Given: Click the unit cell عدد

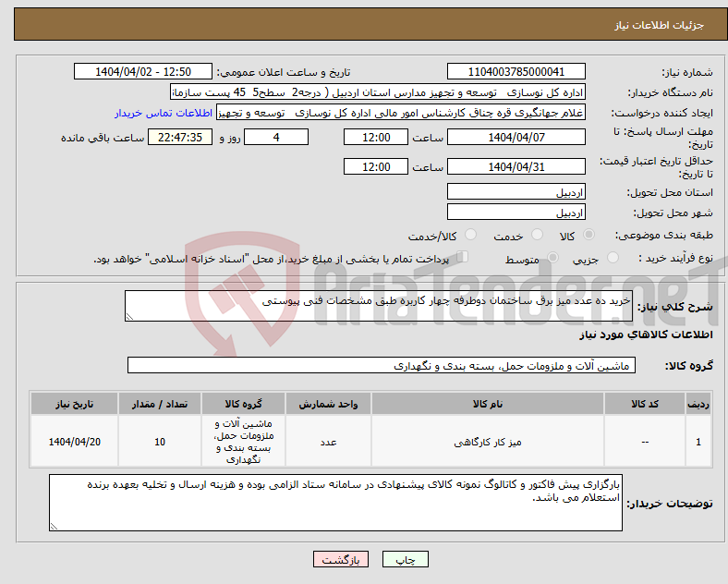Looking at the screenshot, I should pyautogui.click(x=328, y=442).
